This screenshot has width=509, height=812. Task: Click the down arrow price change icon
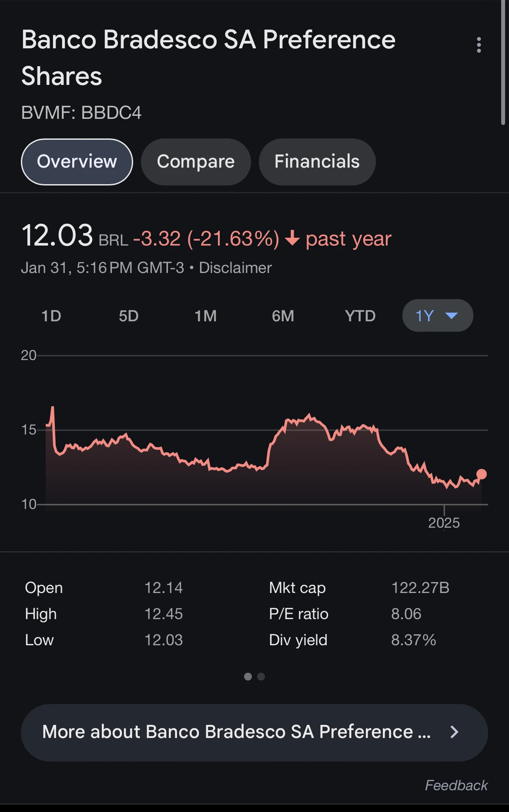292,239
